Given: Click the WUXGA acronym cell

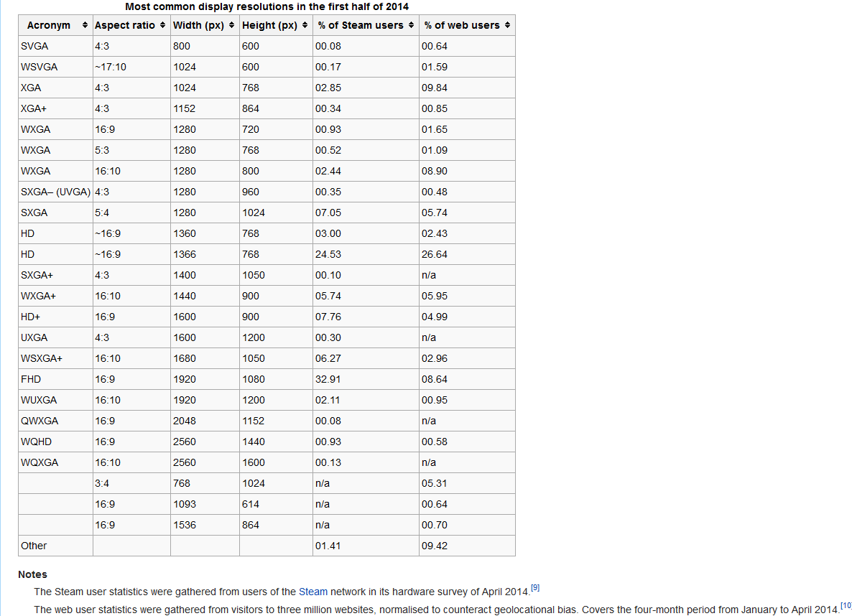Looking at the screenshot, I should point(55,400).
